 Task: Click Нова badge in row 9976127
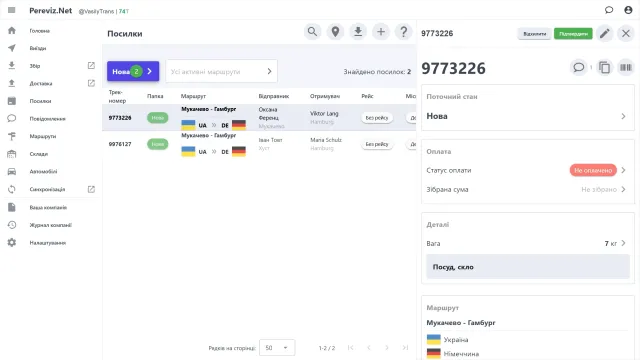(x=158, y=144)
